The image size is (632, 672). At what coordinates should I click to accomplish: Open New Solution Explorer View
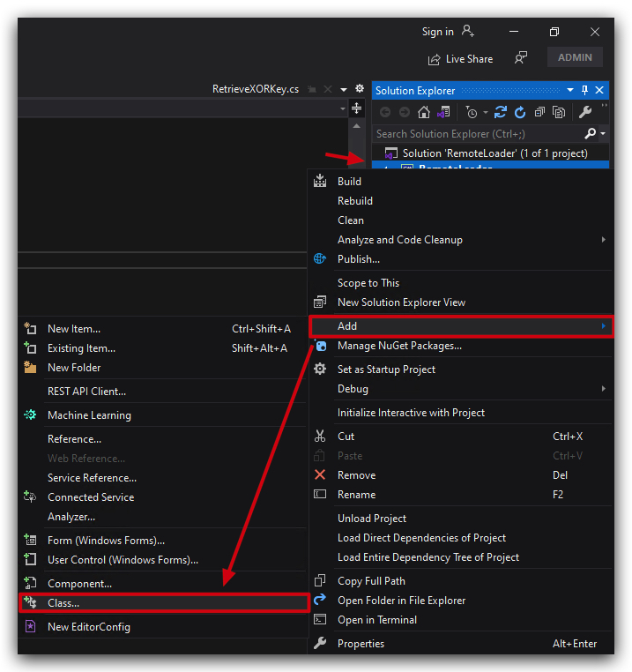point(461,302)
